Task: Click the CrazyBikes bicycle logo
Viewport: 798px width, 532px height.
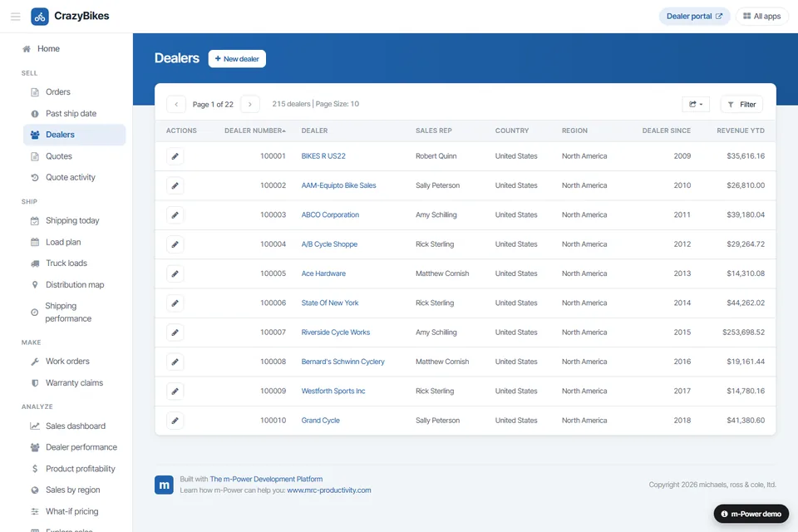Action: click(40, 17)
